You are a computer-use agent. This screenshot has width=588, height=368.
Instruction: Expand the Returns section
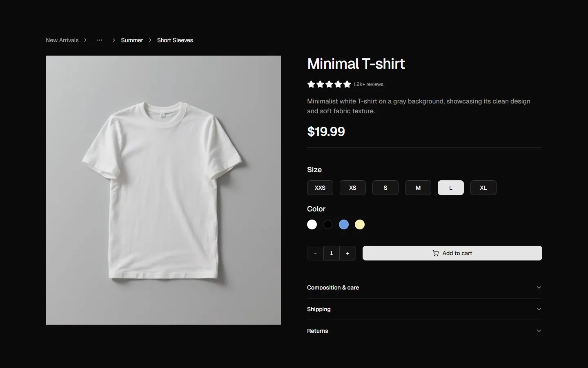tap(424, 331)
